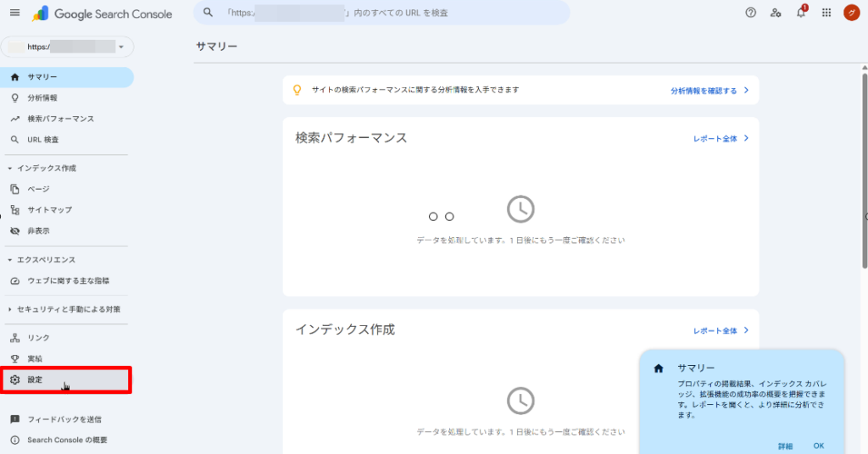Open レポート全体 for インデックス作成
This screenshot has width=868, height=454.
click(715, 330)
